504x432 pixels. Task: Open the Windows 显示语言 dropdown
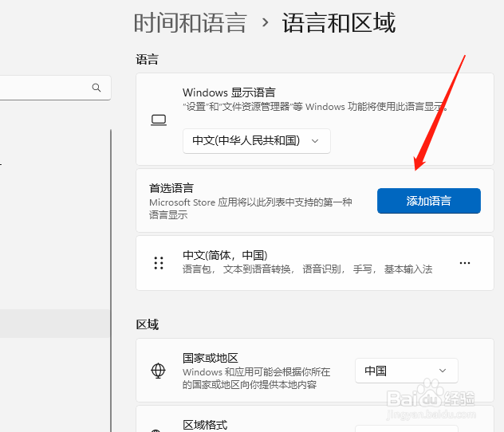click(x=257, y=141)
